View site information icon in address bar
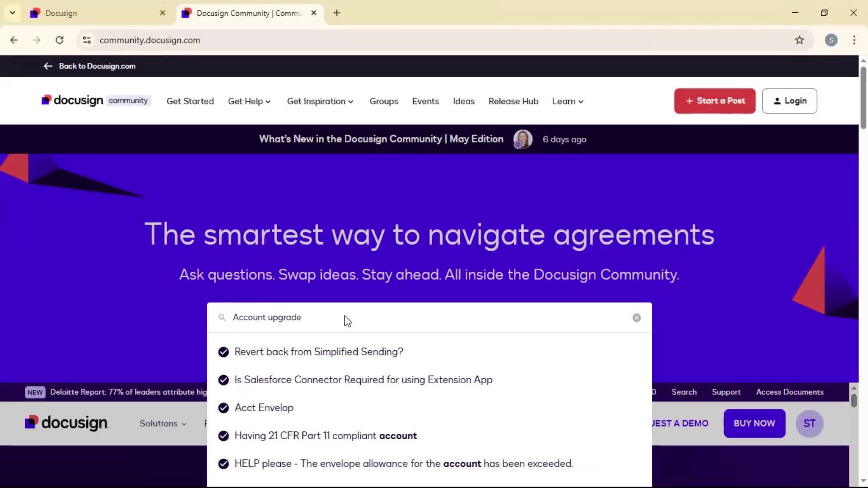The width and height of the screenshot is (868, 488). click(x=87, y=40)
